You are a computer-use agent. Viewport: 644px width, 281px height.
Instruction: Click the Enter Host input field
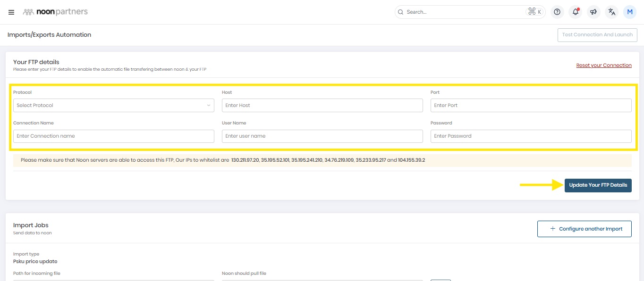tap(322, 106)
